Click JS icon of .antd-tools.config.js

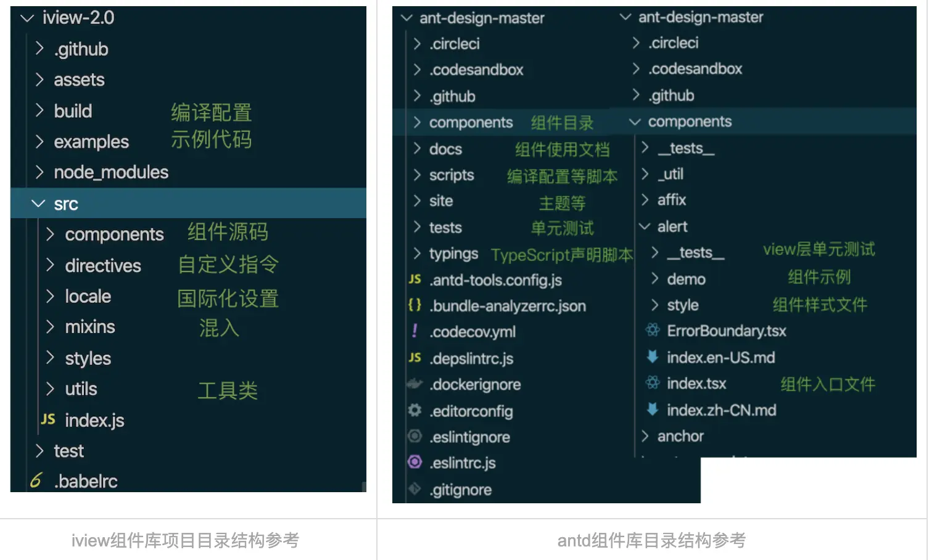point(415,279)
